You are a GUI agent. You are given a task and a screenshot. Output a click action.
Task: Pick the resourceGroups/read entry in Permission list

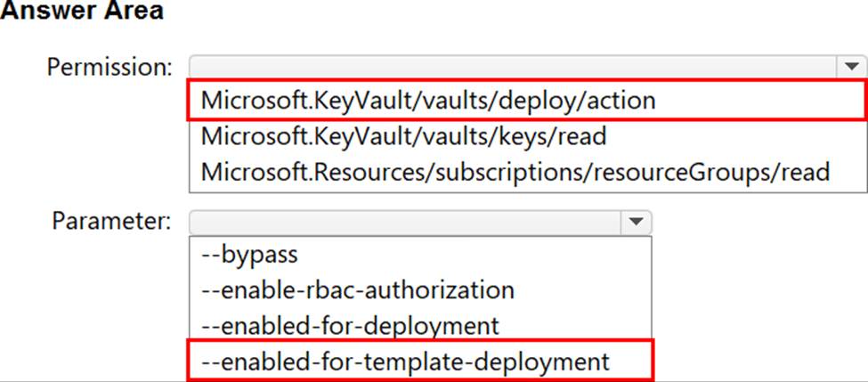(515, 172)
